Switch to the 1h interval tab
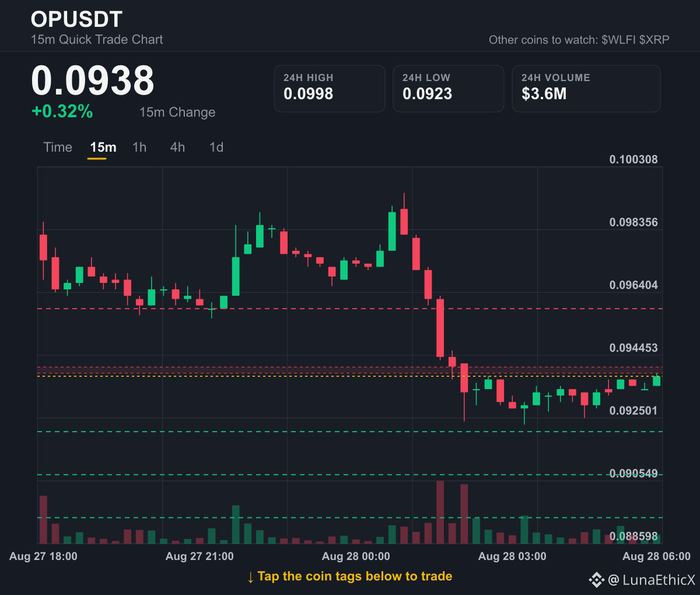The image size is (700, 595). [x=139, y=147]
